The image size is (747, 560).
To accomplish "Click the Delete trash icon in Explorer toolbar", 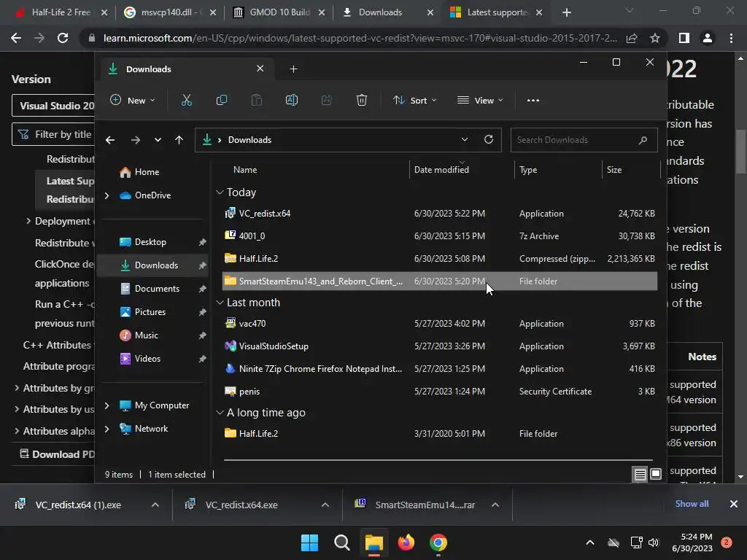I will [362, 100].
